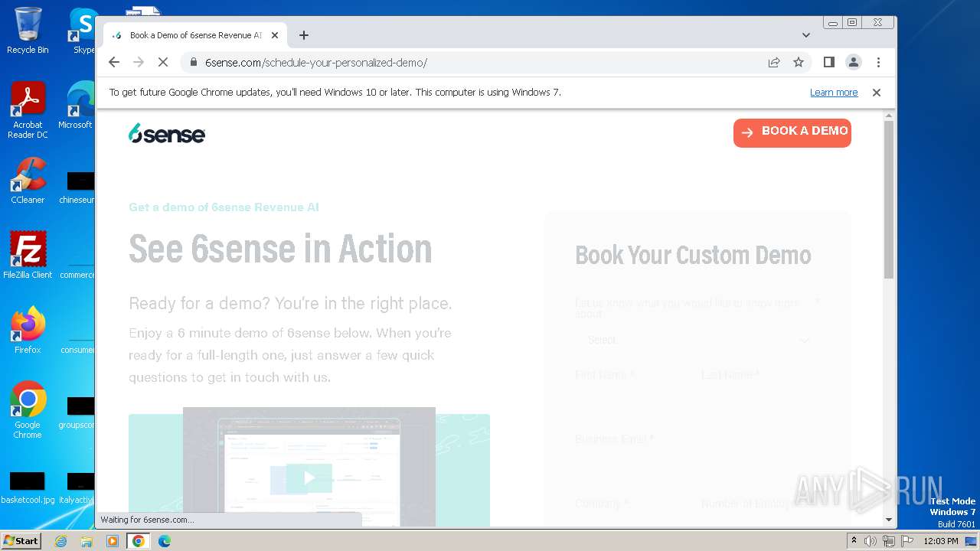Dismiss the Chrome update notice

tap(877, 92)
